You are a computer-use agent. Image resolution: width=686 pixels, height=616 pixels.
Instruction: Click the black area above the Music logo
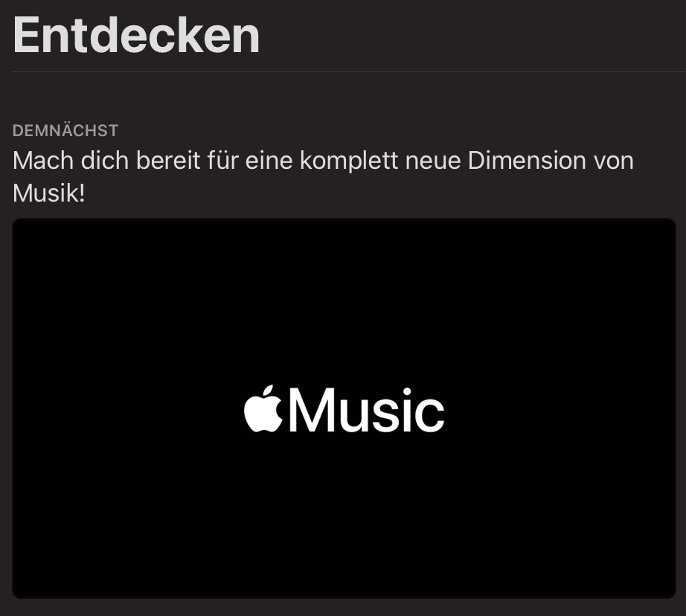344,302
